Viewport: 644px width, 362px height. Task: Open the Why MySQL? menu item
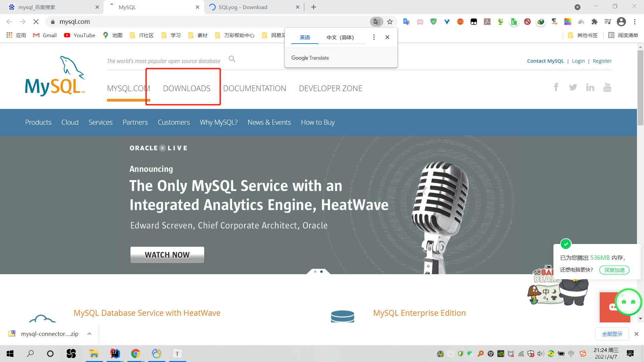[219, 122]
